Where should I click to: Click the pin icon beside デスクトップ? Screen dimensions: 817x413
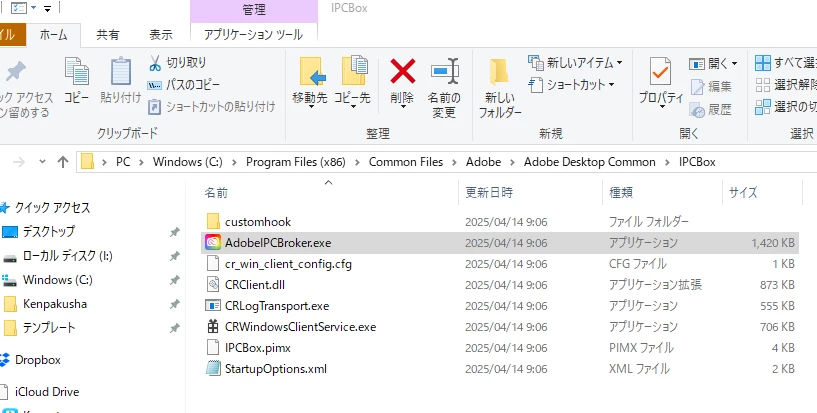(x=175, y=232)
